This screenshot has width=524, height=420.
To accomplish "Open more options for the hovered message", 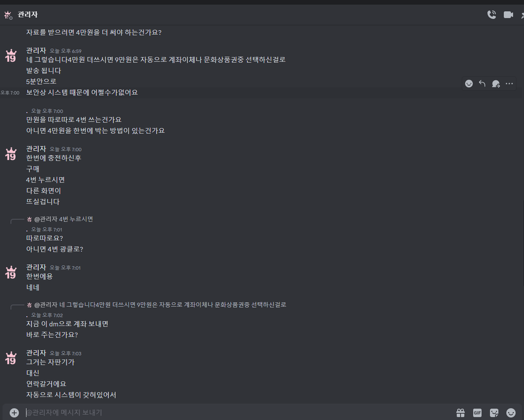I will 509,84.
